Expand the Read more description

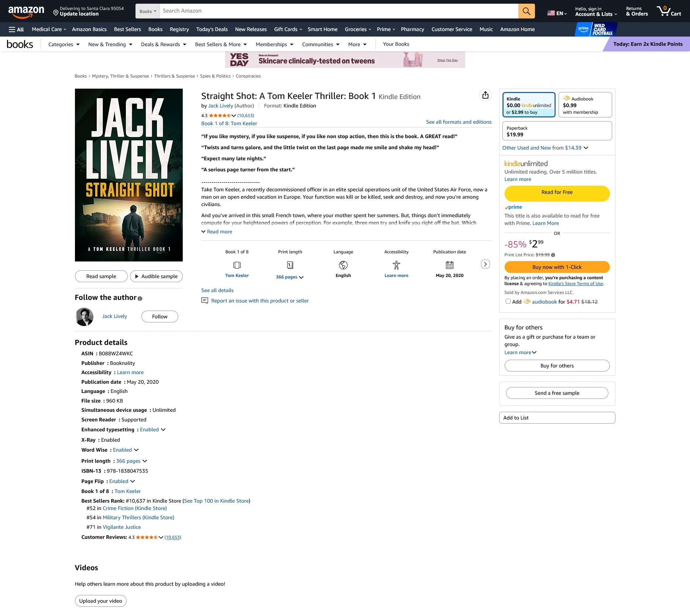coord(217,232)
